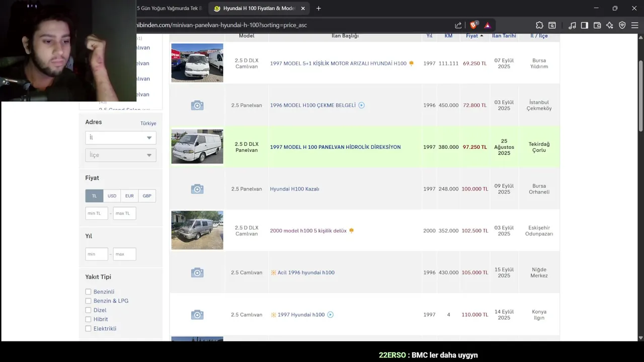The image size is (644, 362).
Task: Open listing Hyundai H100 Kazalı
Action: [x=294, y=189]
